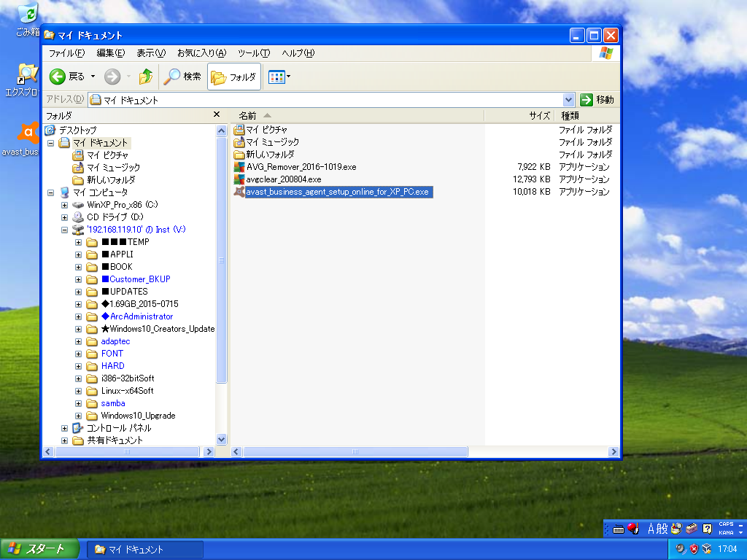Sort by 名前 column header
Screen dimensions: 747x560
point(357,116)
